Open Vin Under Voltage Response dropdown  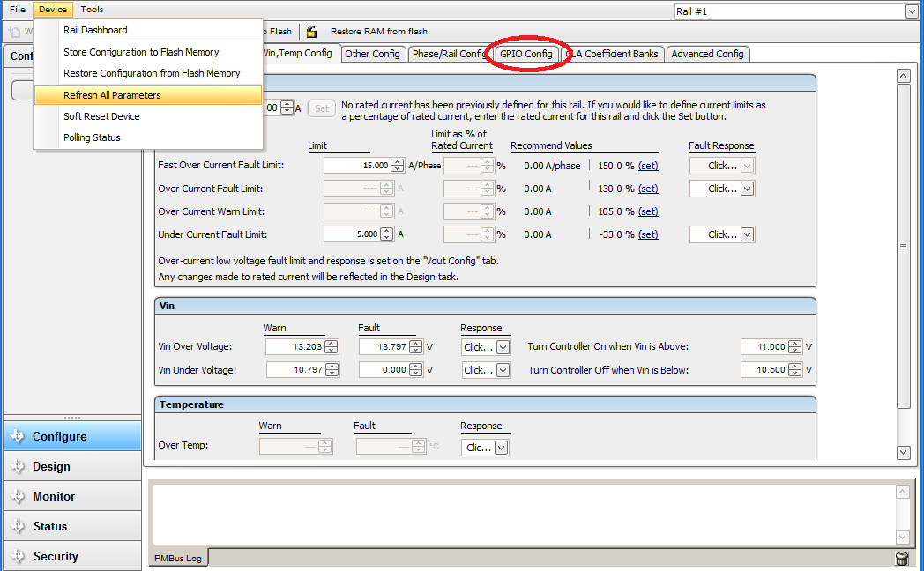pyautogui.click(x=503, y=370)
